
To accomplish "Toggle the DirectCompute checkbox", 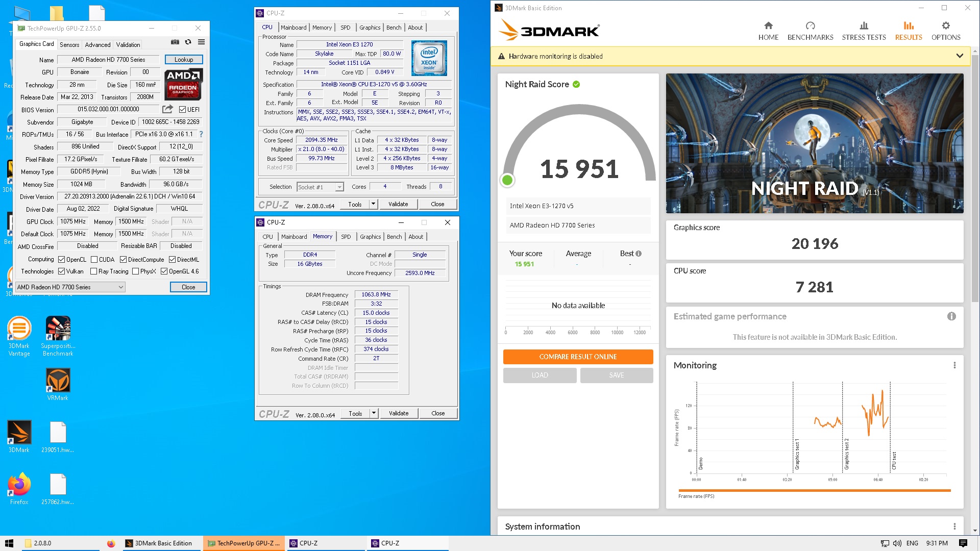I will coord(123,260).
